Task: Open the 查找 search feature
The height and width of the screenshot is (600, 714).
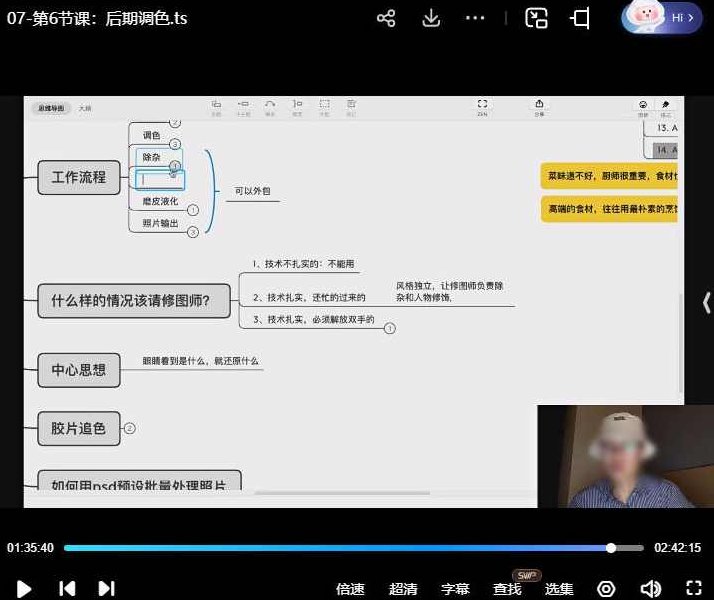Action: point(507,589)
